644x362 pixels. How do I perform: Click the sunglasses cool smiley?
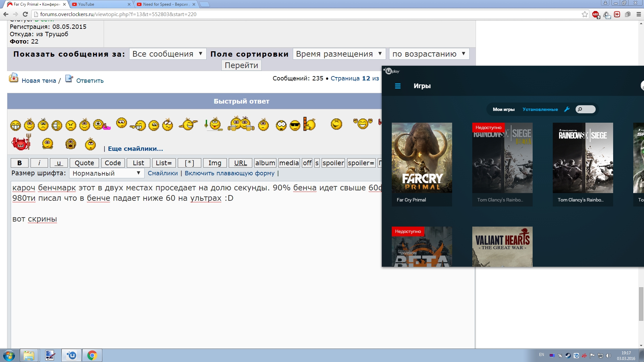tap(295, 125)
